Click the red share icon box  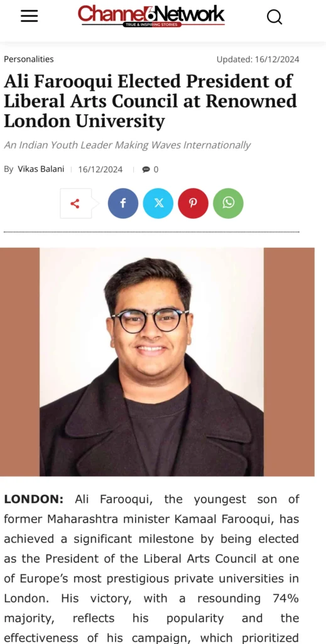point(76,203)
